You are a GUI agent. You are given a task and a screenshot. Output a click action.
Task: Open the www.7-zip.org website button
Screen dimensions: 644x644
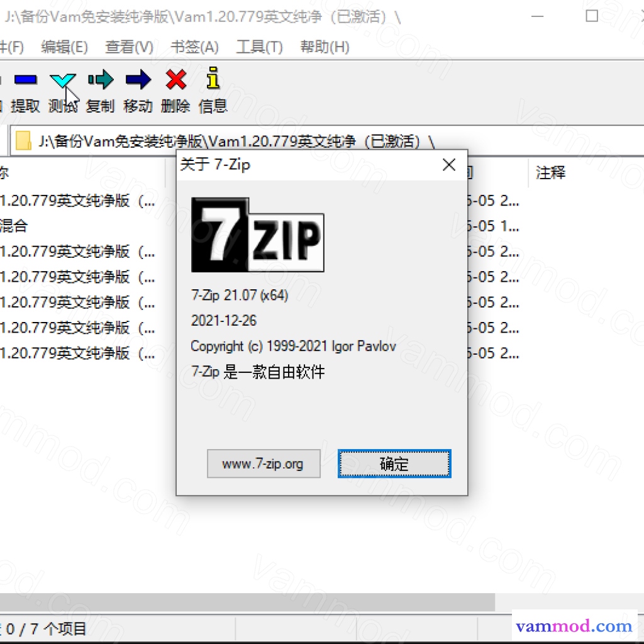[x=264, y=464]
